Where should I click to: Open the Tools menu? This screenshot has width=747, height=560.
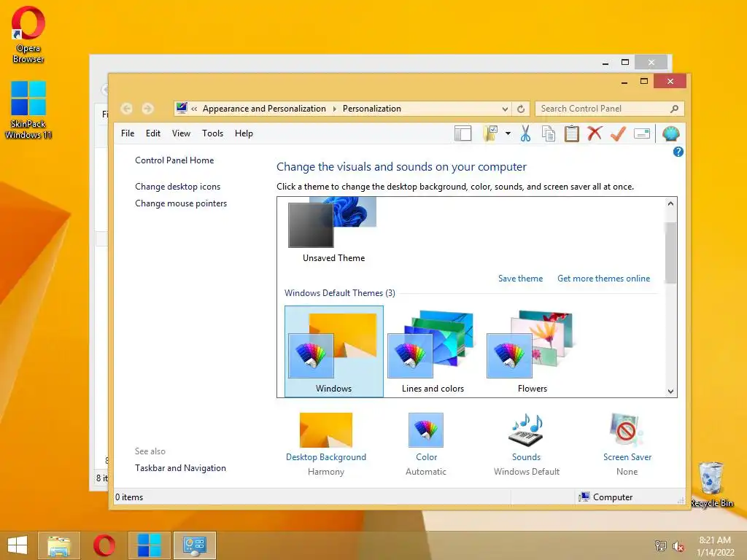pyautogui.click(x=212, y=133)
